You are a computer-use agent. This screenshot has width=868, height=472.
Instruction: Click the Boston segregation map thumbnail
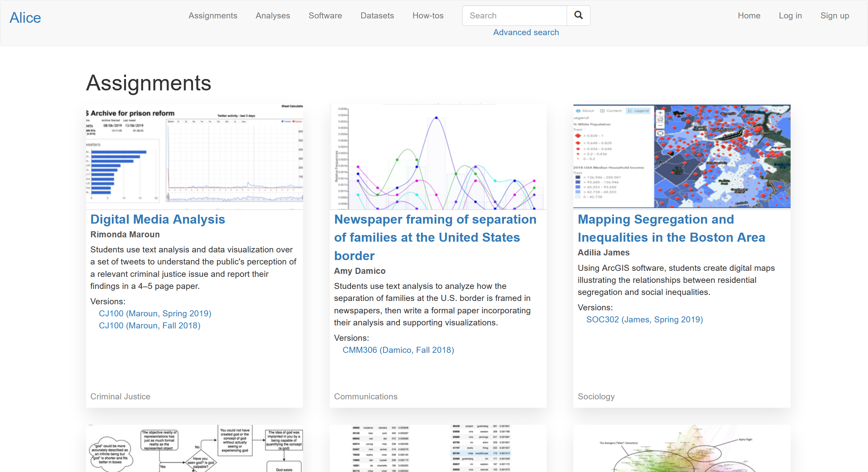(681, 157)
